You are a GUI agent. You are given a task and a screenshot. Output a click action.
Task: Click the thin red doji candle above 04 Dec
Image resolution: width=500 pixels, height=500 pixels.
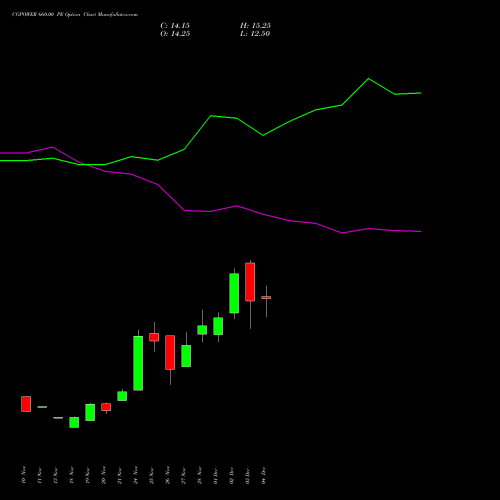(x=266, y=297)
